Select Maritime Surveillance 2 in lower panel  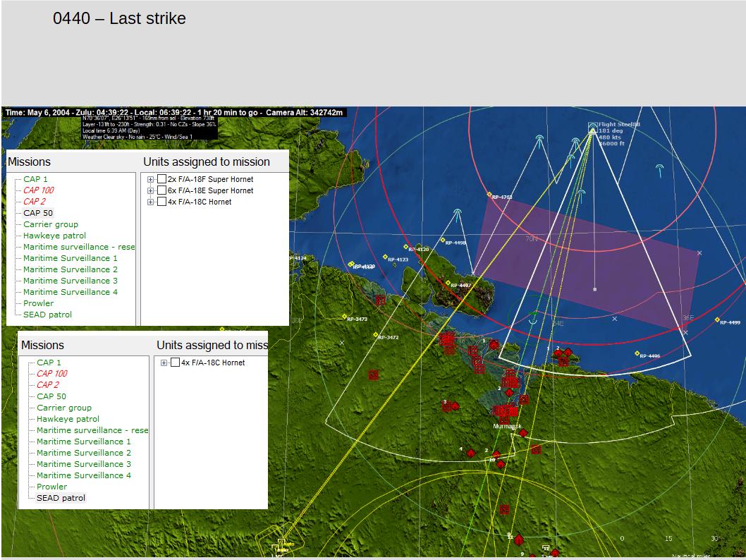click(x=83, y=453)
